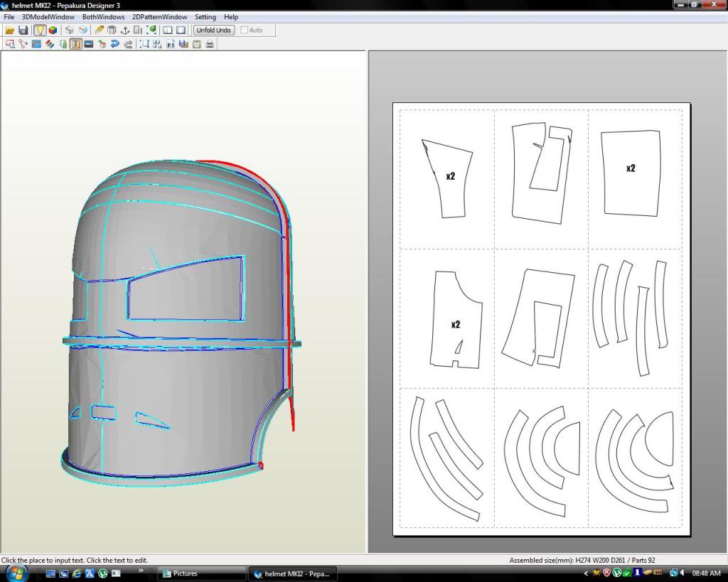728x582 pixels.
Task: Click the taskbar clock showing 08:48 AM
Action: coord(706,573)
